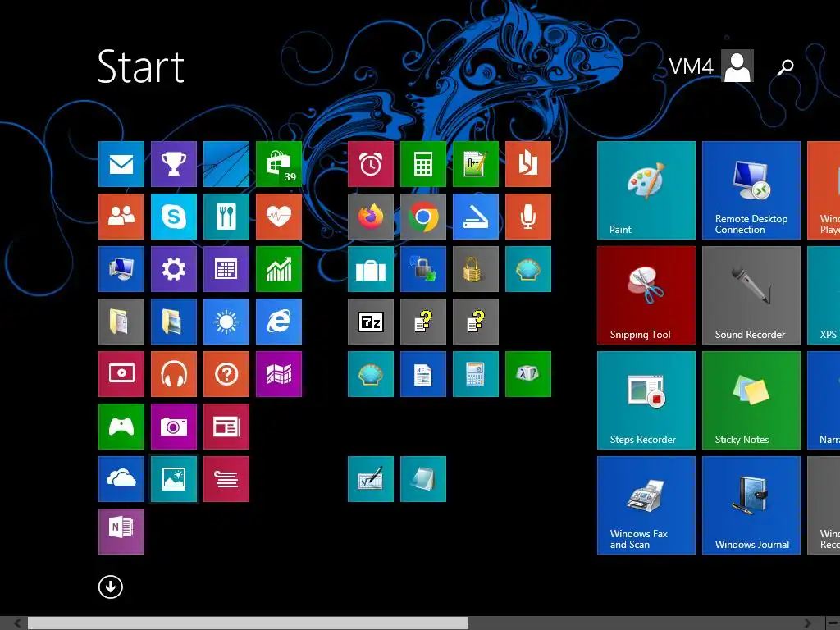This screenshot has height=630, width=840.
Task: Open the Weather sun tile
Action: [x=226, y=322]
